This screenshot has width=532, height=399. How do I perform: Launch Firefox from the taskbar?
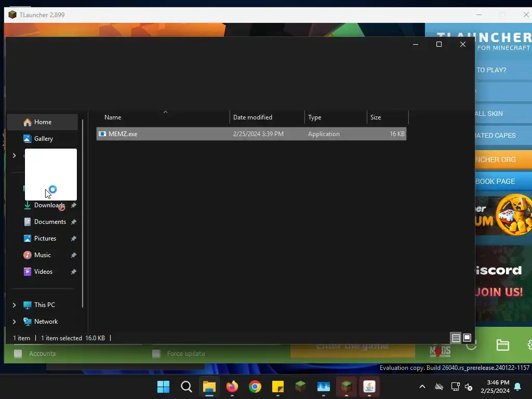coord(232,387)
